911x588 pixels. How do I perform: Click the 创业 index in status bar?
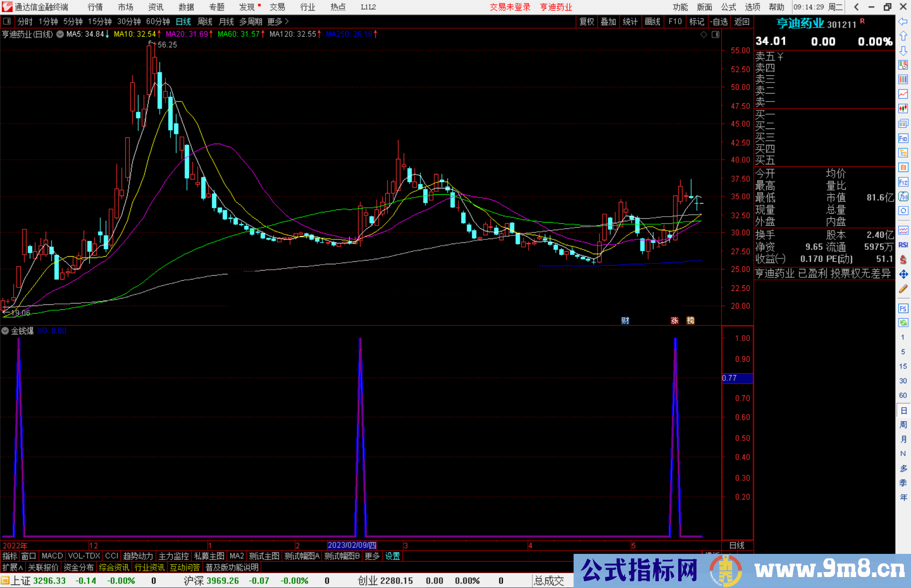click(x=368, y=581)
